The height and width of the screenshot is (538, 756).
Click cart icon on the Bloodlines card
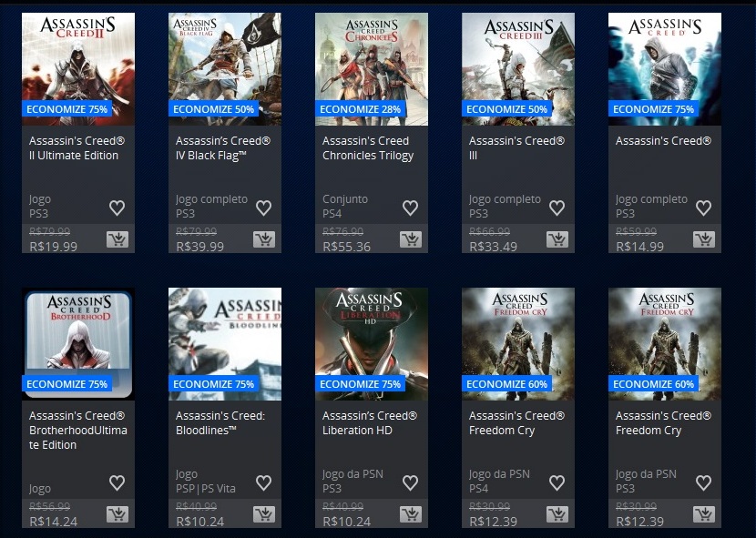pos(264,514)
